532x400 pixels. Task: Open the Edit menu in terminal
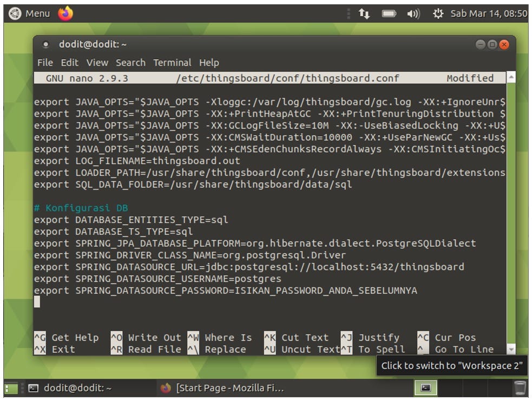tap(70, 63)
